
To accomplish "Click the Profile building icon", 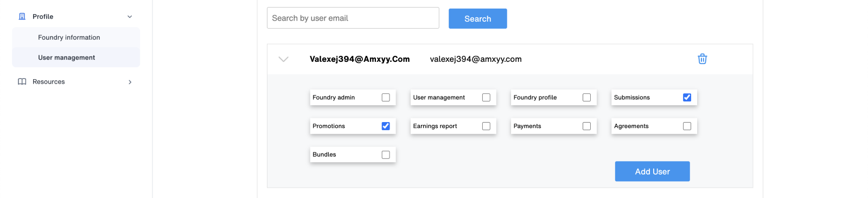I will [22, 16].
